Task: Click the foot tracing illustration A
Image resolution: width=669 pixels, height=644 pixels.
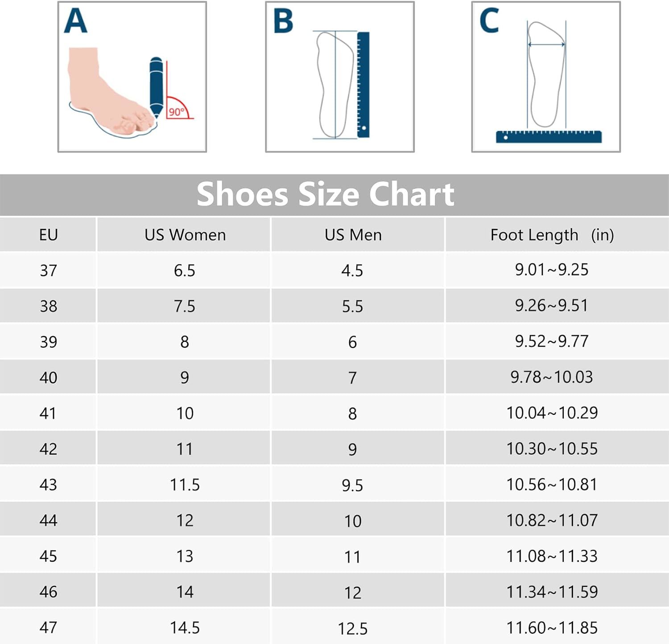Action: pos(132,77)
